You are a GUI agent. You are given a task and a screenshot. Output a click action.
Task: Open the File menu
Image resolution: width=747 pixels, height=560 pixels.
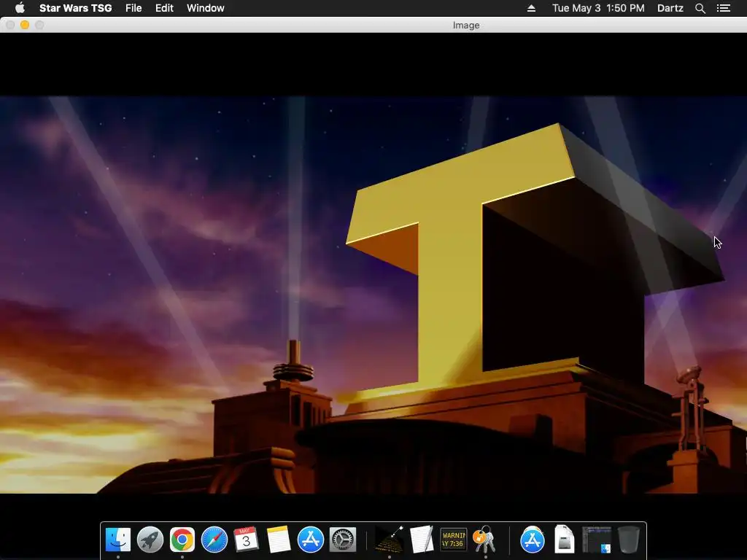133,8
